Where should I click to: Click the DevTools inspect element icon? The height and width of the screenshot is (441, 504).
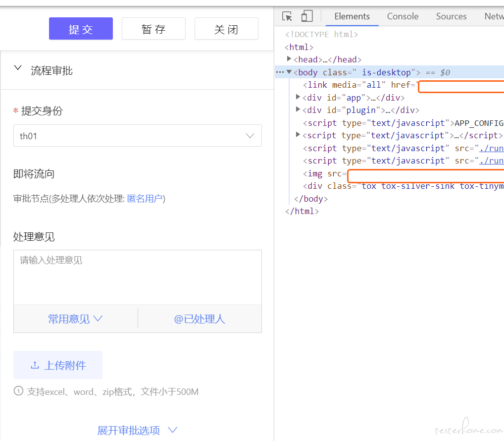point(287,16)
